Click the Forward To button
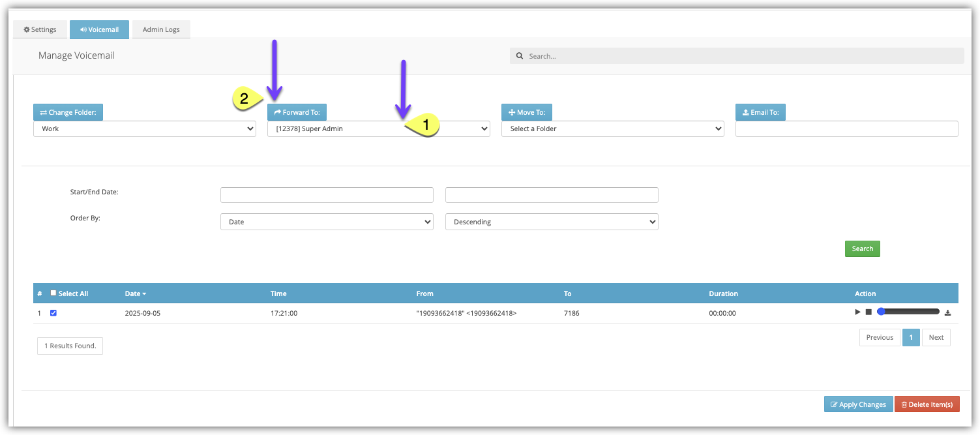The height and width of the screenshot is (435, 980). (297, 112)
